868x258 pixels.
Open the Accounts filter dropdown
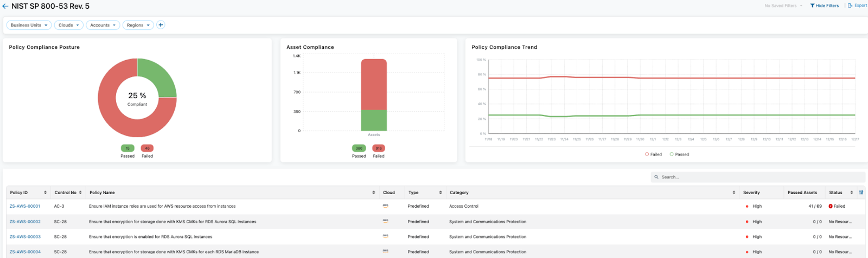pos(103,25)
